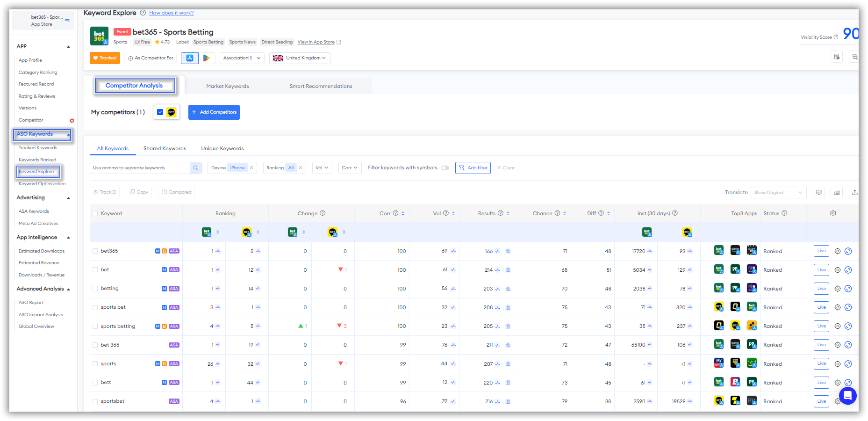868x421 pixels.
Task: Open the table settings gear icon
Action: pyautogui.click(x=833, y=213)
